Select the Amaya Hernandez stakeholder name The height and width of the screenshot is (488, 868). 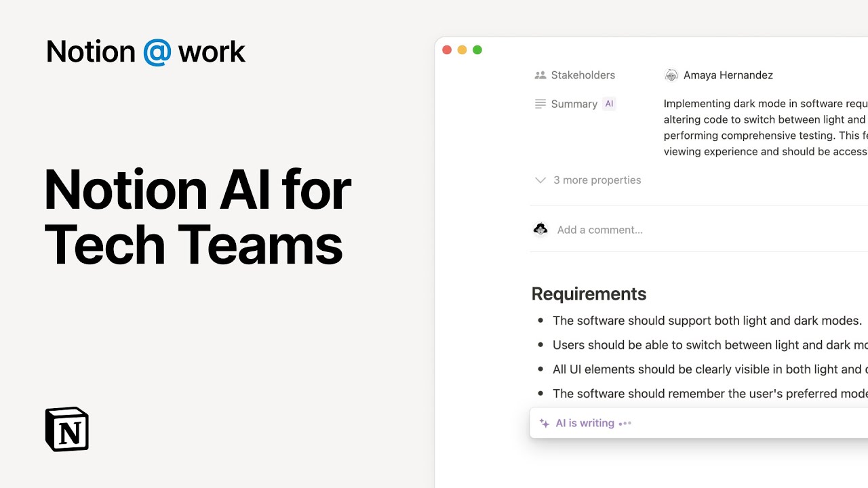coord(728,75)
